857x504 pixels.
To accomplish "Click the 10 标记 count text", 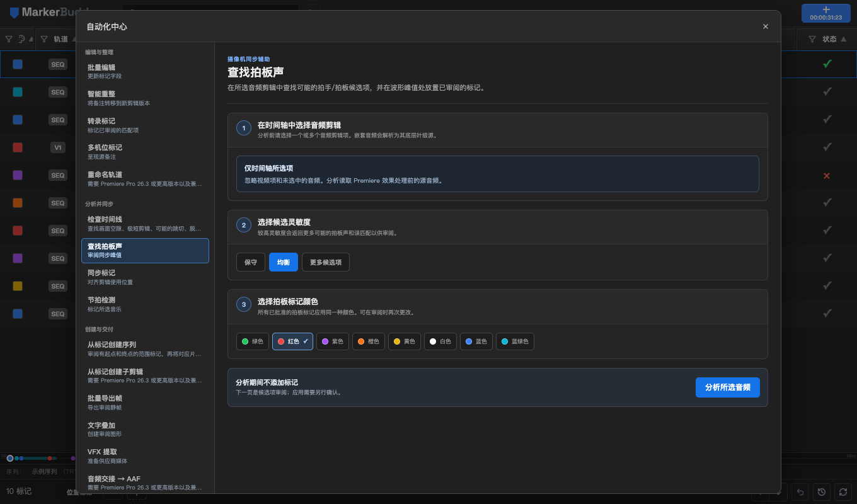I will [19, 491].
